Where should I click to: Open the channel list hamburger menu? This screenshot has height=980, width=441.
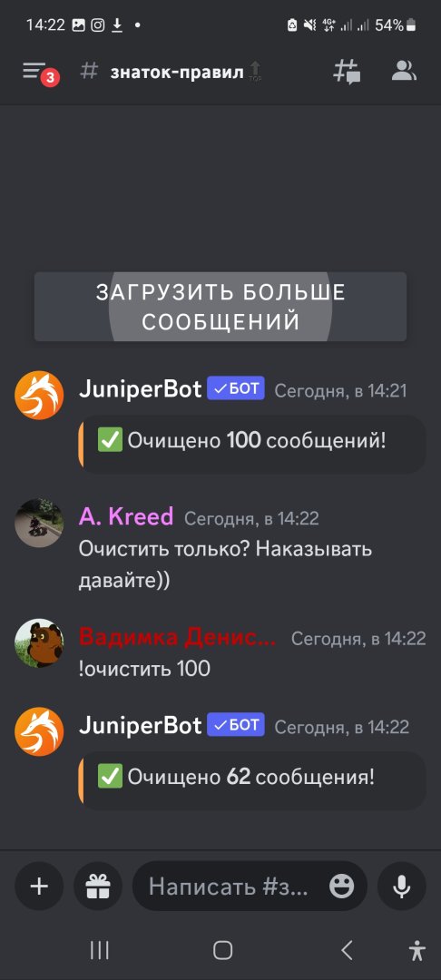34,72
